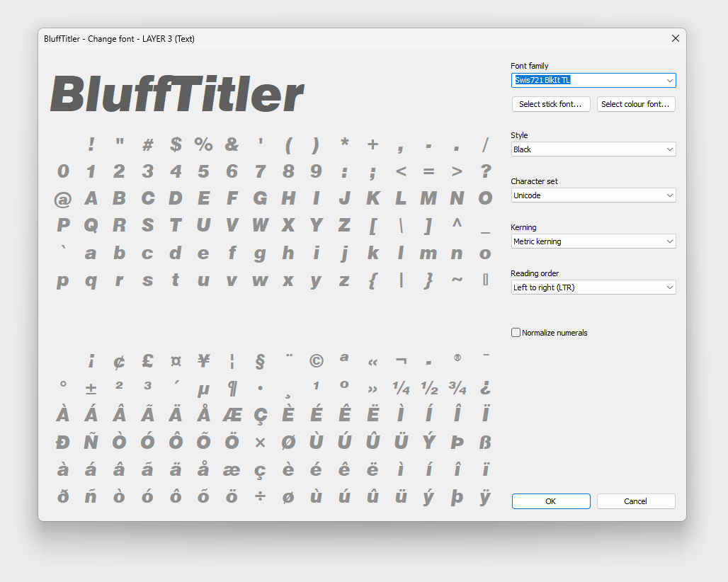Click the copyright © glyph
This screenshot has width=728, height=582.
(316, 361)
